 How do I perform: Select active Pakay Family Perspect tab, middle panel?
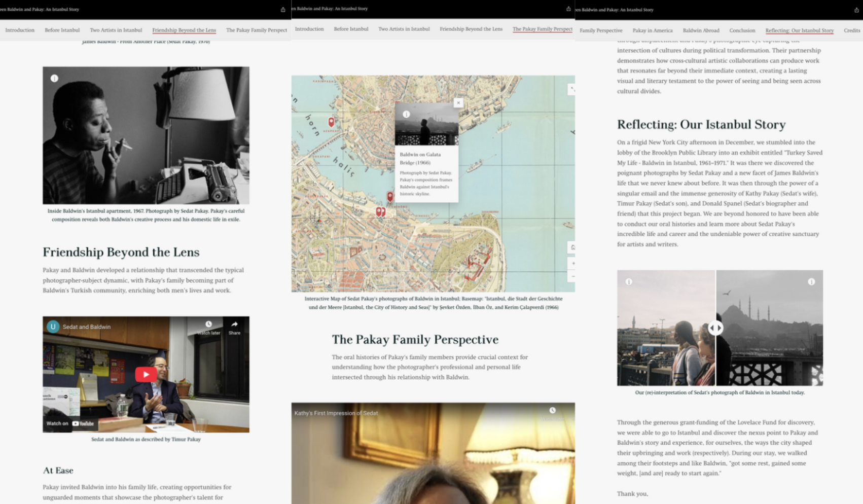point(543,29)
